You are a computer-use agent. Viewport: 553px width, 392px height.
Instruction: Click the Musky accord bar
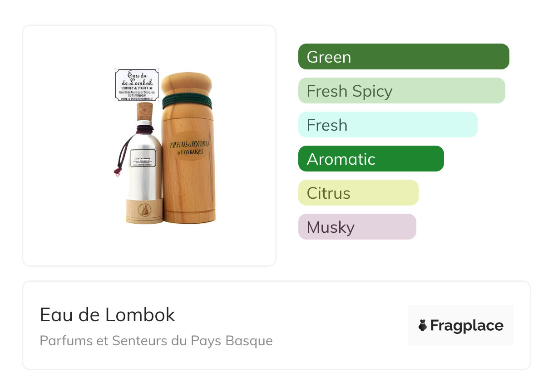(357, 227)
